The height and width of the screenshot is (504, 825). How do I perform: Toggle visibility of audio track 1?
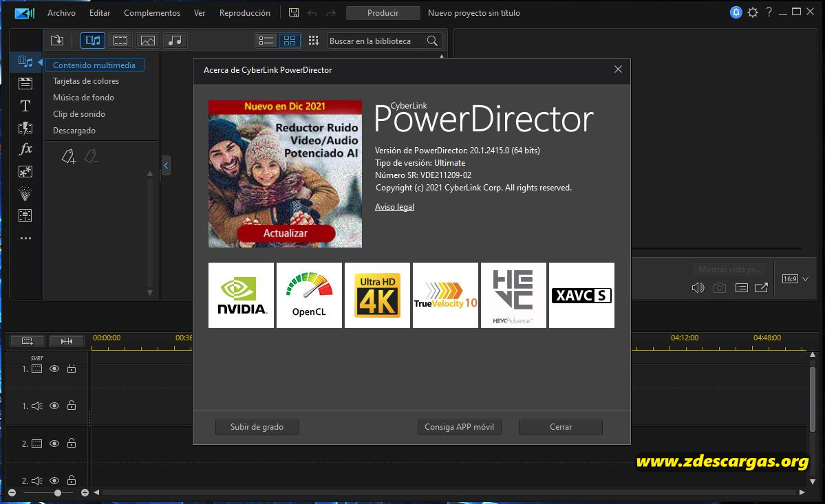pos(54,406)
